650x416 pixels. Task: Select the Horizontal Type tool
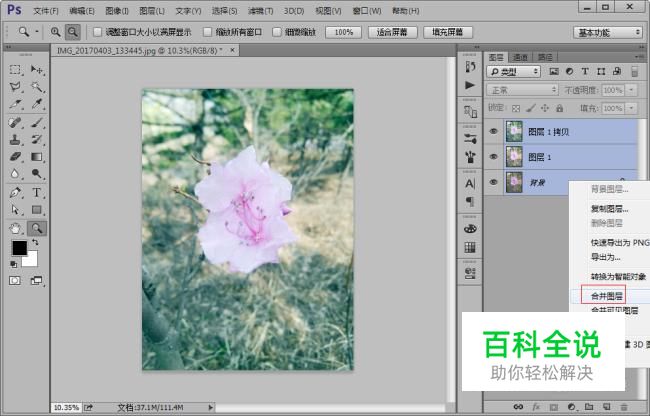click(37, 193)
